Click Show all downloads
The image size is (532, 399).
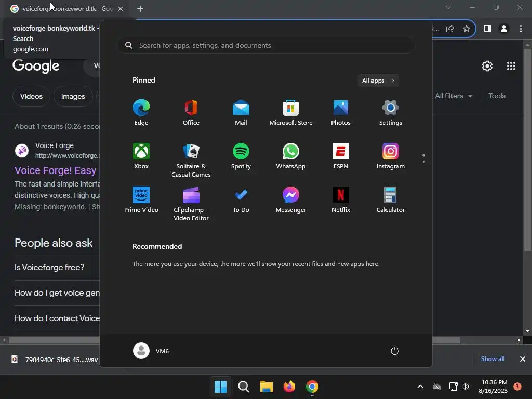click(x=493, y=359)
